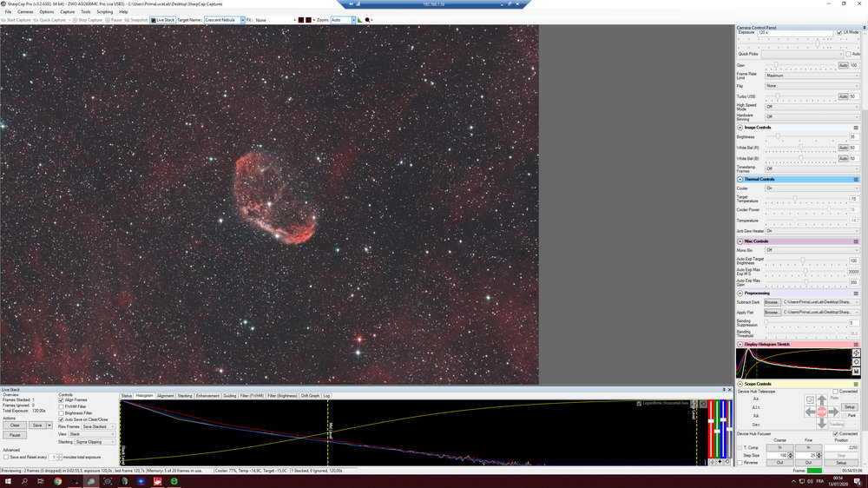Open the Stacking Sigma Clipping dropdown
Viewport: 868px width, 488px height.
click(95, 442)
